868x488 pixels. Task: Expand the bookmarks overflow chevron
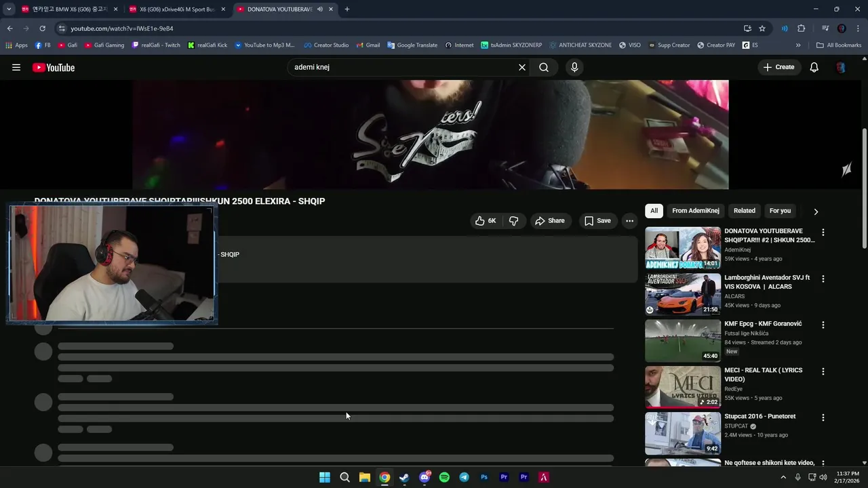click(x=798, y=45)
